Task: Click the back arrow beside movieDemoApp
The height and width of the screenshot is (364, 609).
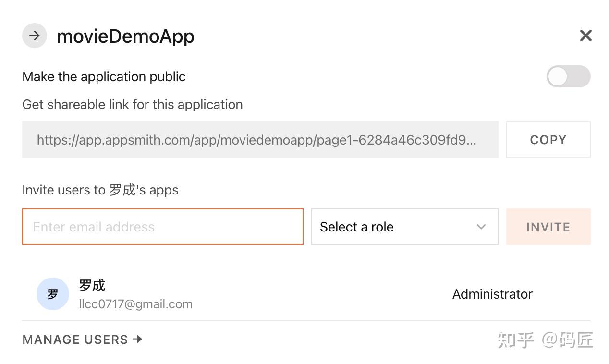Action: tap(35, 36)
